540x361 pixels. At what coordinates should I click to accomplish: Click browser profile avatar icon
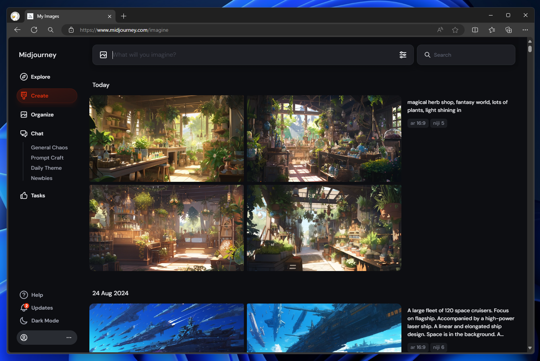[x=15, y=16]
